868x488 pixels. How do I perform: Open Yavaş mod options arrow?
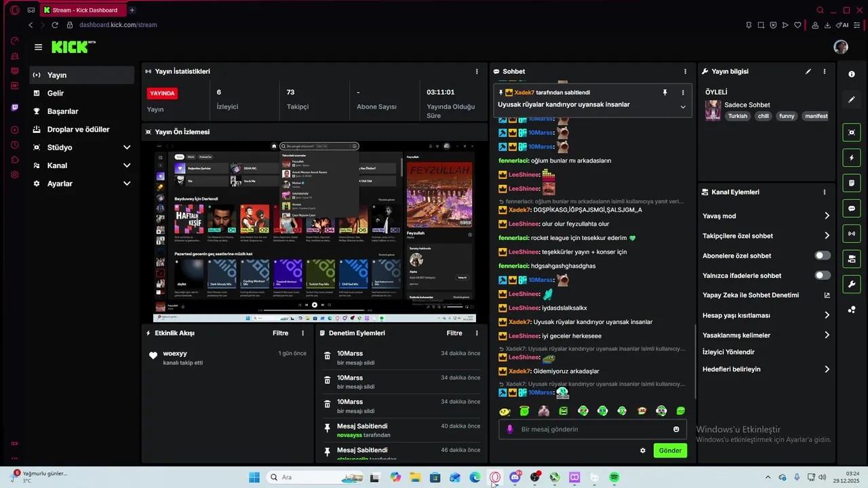827,216
